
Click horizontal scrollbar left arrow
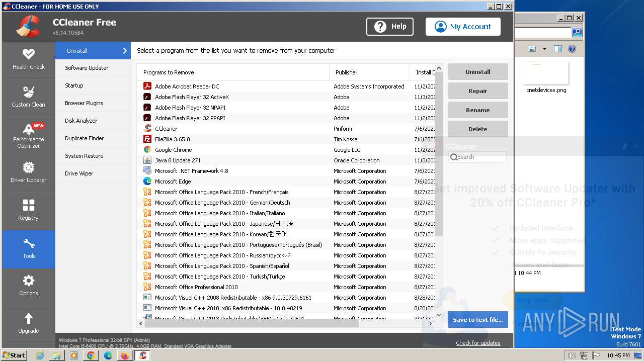tap(141, 324)
